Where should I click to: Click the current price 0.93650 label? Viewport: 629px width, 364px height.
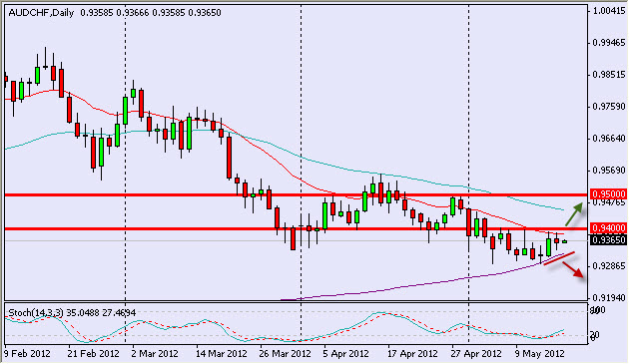tap(609, 240)
